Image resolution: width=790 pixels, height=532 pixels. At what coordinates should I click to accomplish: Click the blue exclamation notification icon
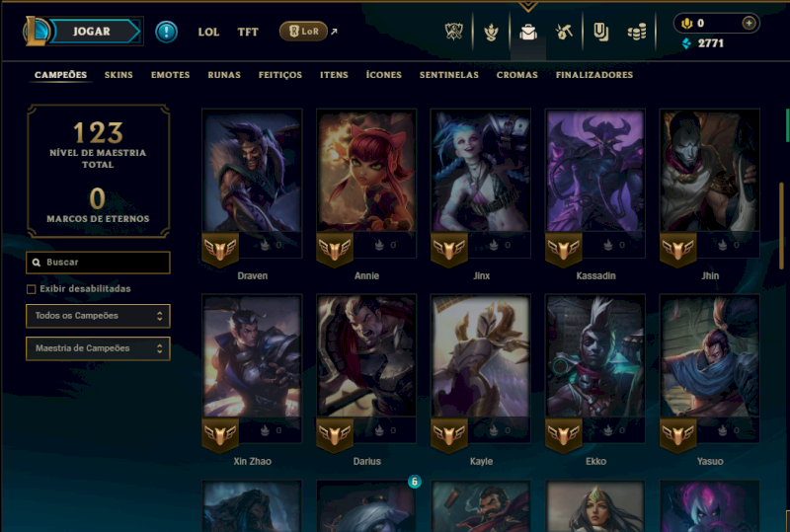166,32
